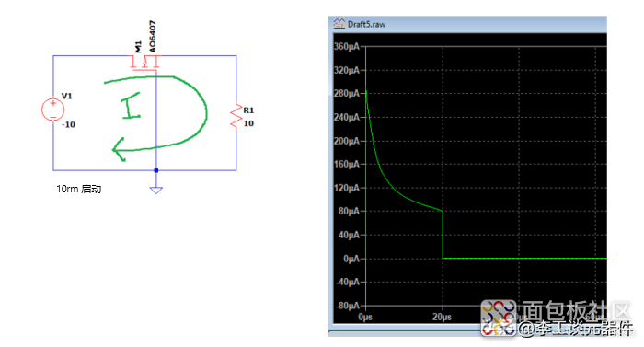Click the 200µA axis label

(x=347, y=141)
